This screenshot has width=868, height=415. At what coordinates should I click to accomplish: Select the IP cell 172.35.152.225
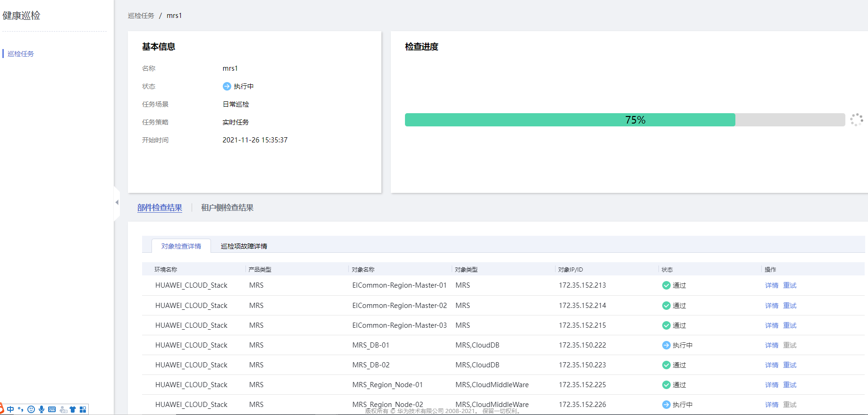[x=582, y=385]
